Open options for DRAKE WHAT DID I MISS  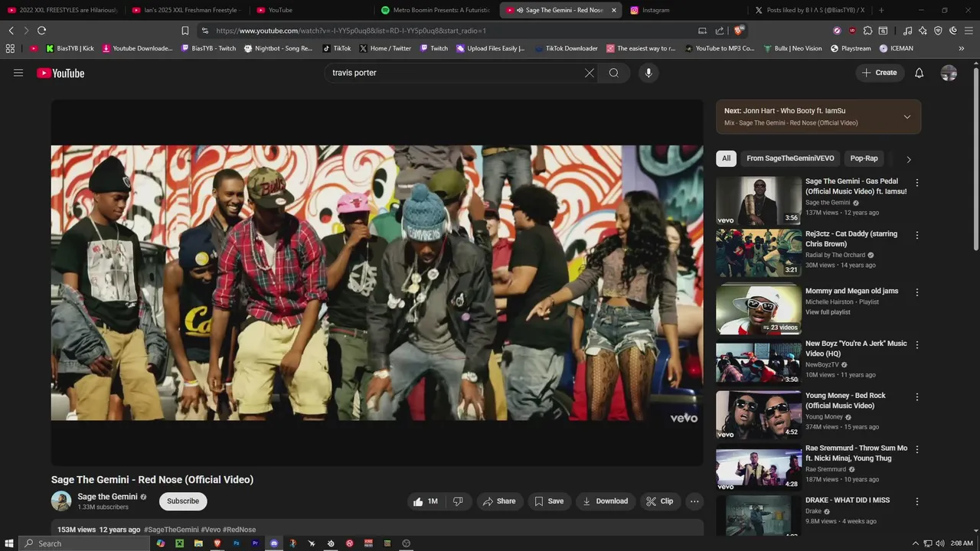(916, 501)
